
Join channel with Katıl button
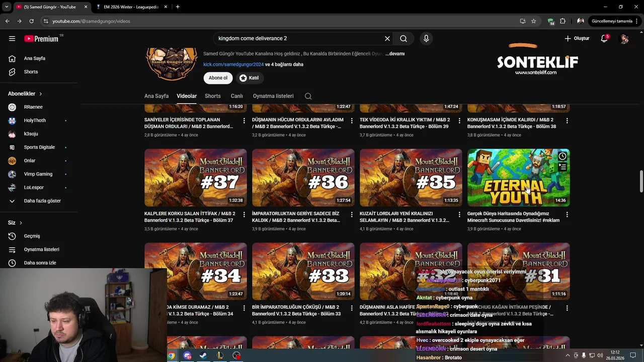249,78
